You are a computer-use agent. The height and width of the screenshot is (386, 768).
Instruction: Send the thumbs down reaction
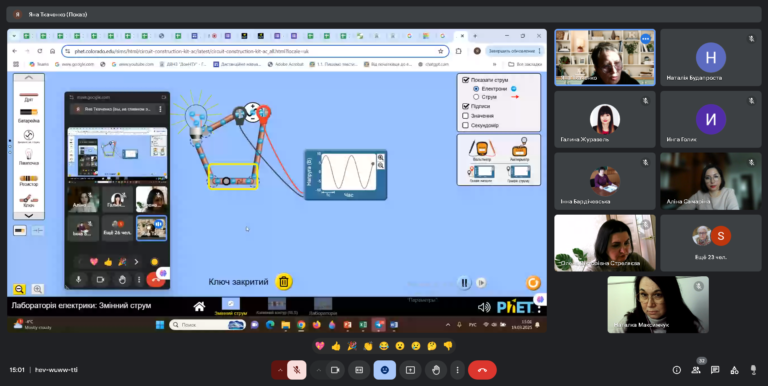click(x=448, y=346)
